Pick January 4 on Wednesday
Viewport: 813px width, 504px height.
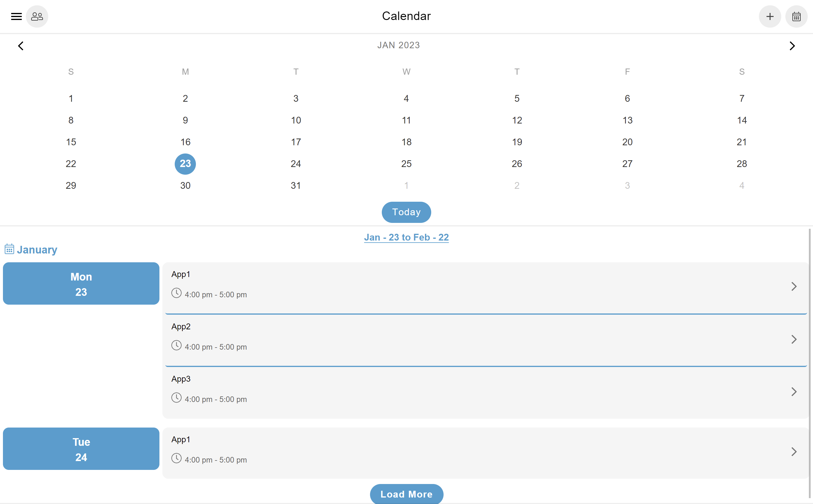tap(406, 98)
